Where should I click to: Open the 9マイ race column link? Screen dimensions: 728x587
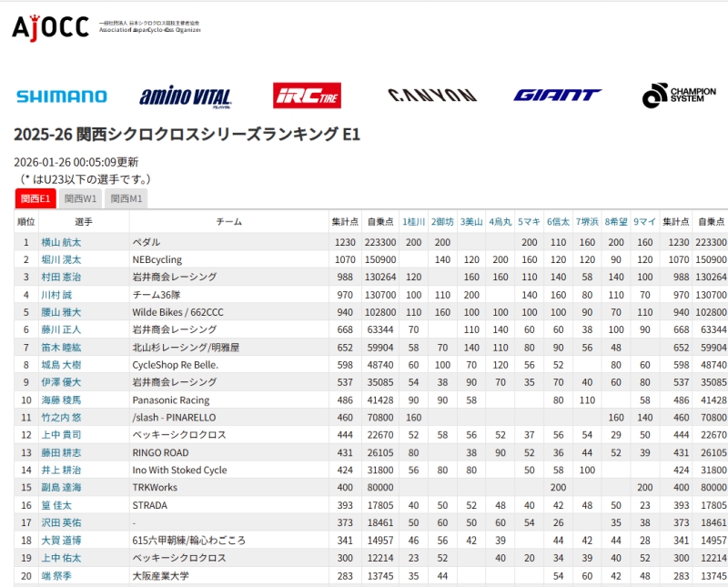(x=644, y=222)
